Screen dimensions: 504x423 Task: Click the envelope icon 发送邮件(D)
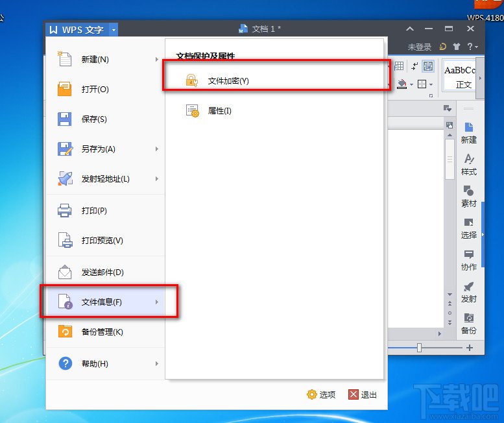(65, 272)
